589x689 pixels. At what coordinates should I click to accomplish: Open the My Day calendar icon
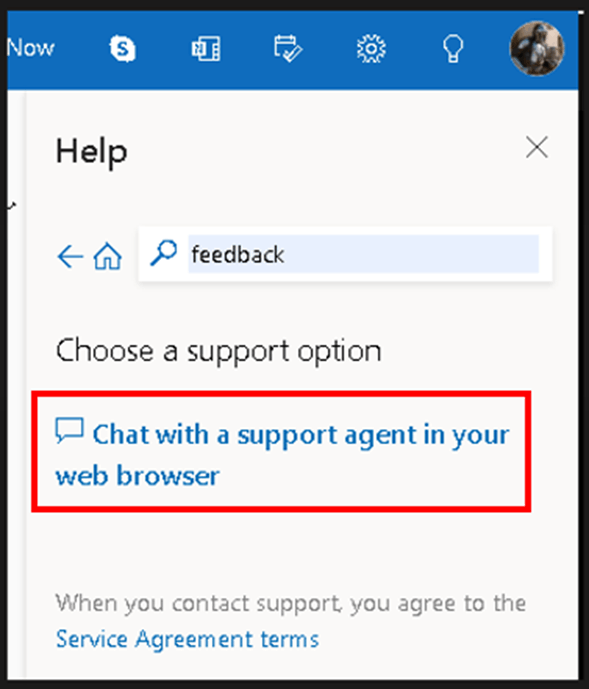point(288,49)
